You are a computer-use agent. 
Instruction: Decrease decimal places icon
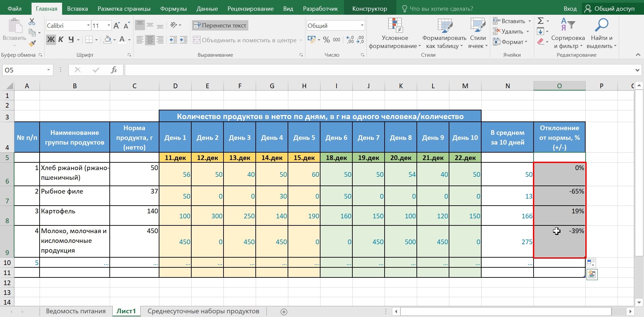pos(360,40)
